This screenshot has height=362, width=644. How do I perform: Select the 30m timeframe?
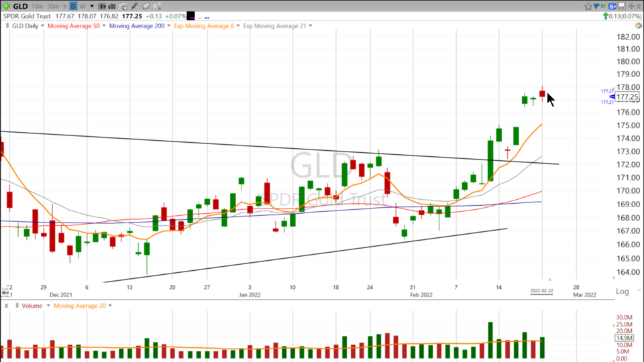(54, 6)
